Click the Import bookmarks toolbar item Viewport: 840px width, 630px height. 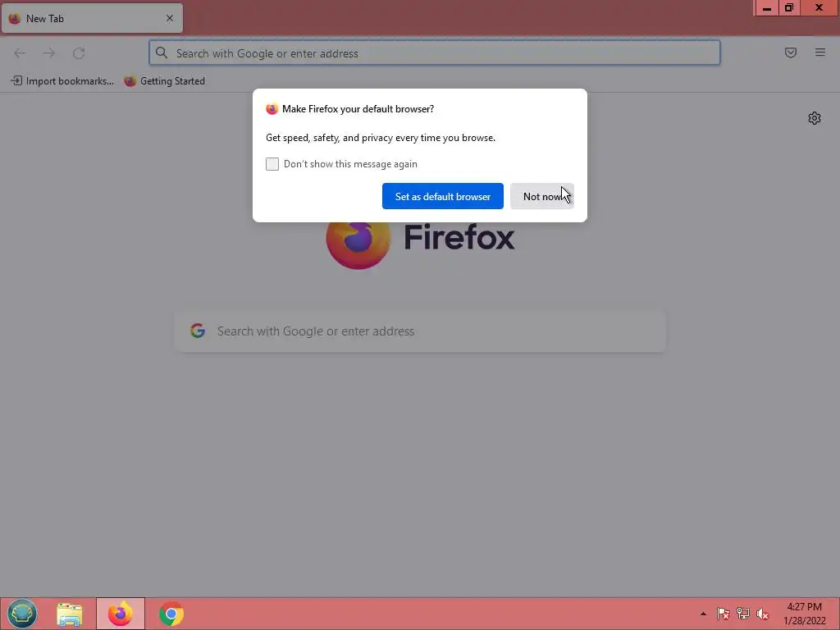tap(62, 81)
